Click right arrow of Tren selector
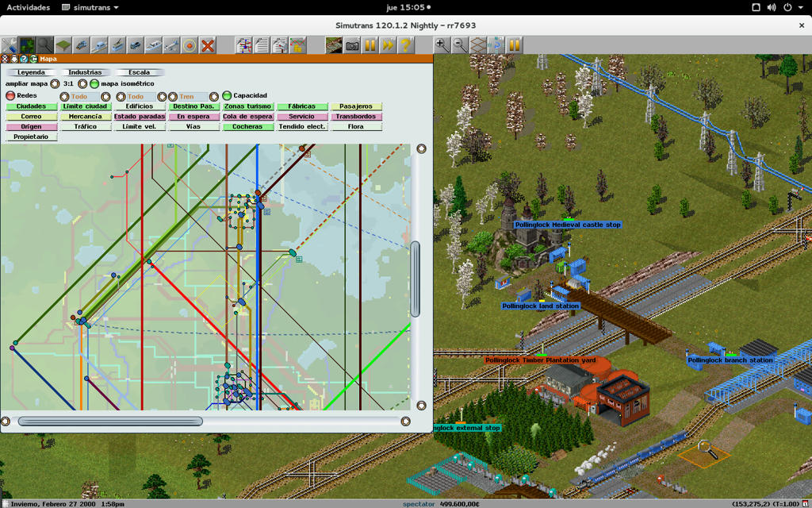This screenshot has width=812, height=508. (214, 96)
